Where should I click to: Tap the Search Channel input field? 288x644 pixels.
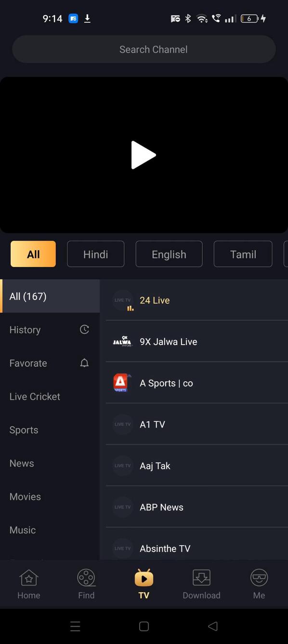tap(144, 49)
